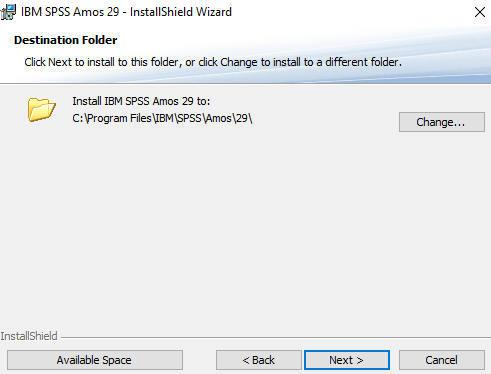Click the IBM SPSS Amos 29 window title text
Viewport: 491px width, 374px height.
coord(126,12)
